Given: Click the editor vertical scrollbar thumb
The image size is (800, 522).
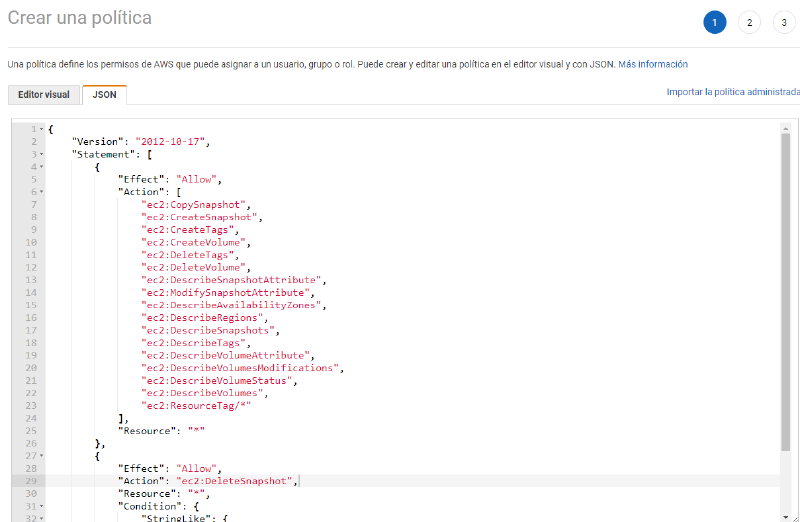Looking at the screenshot, I should (785, 292).
